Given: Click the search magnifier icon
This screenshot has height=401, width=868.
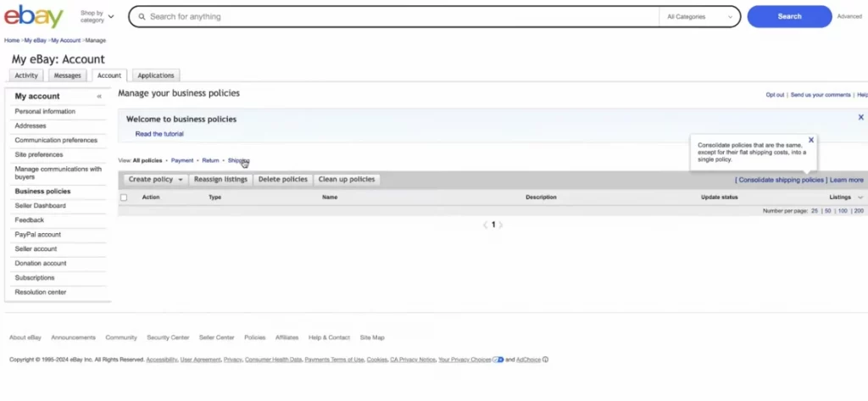Looking at the screenshot, I should click(142, 17).
